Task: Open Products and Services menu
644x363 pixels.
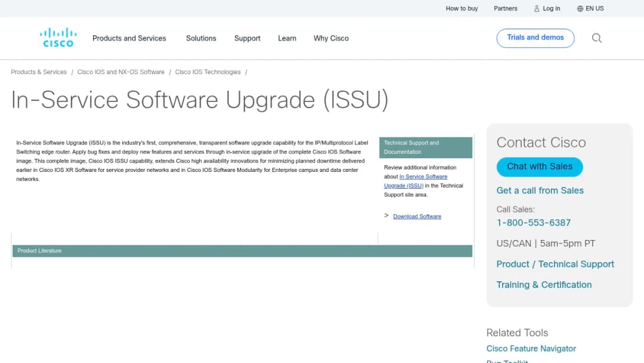Action: pos(129,38)
